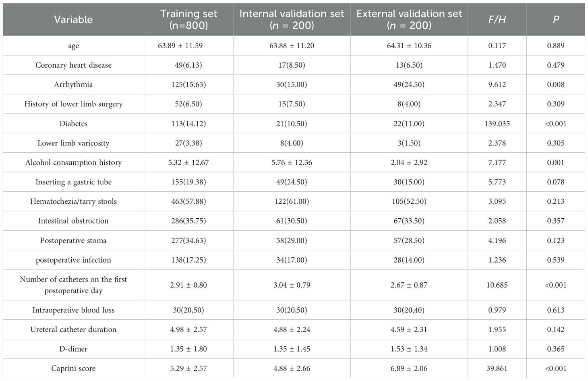Select the Postoperative stoma row label
Screen dimensions: 588x381
(x=73, y=240)
